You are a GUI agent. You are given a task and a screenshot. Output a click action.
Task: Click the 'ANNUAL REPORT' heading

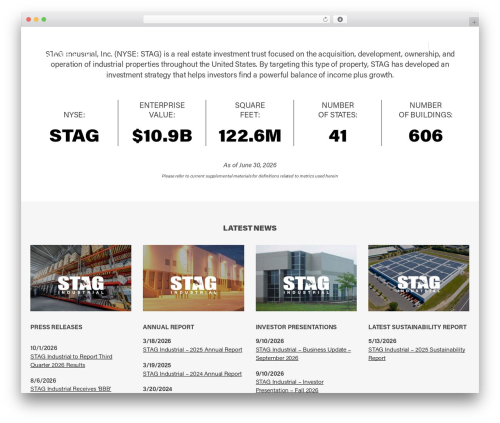click(x=168, y=327)
